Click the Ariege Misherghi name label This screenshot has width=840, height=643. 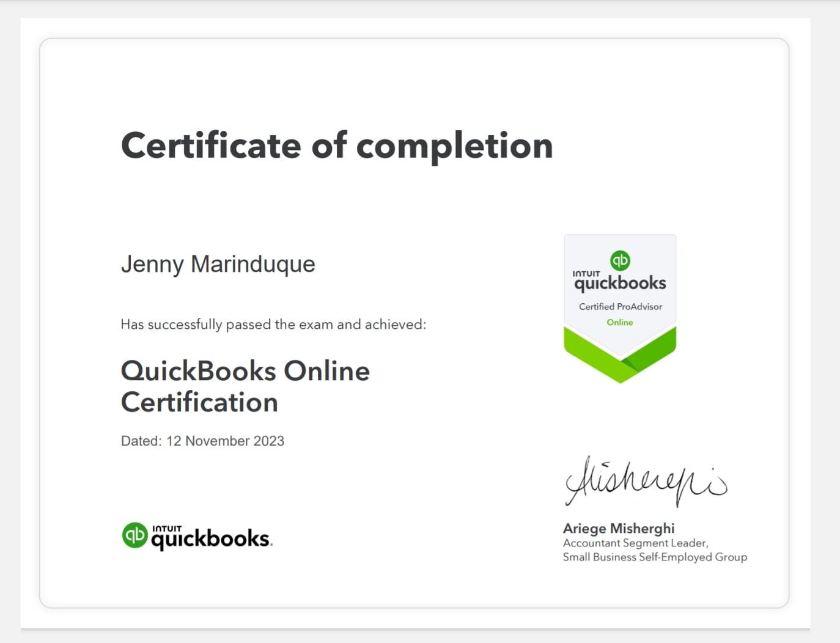click(618, 528)
